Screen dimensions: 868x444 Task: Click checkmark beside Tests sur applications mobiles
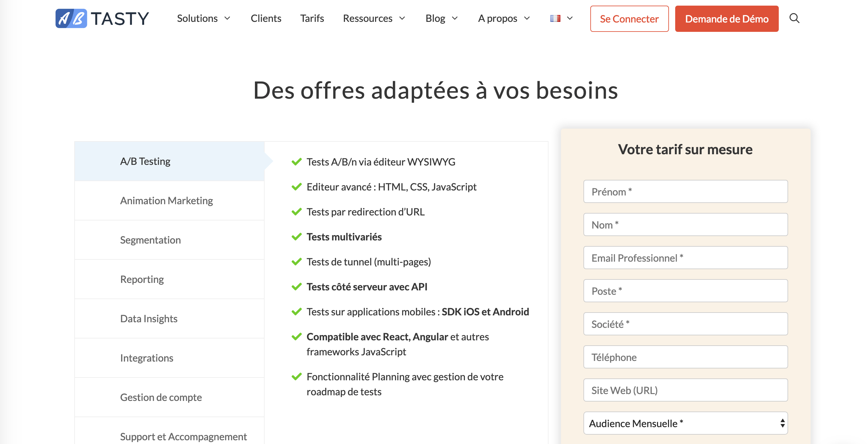296,312
